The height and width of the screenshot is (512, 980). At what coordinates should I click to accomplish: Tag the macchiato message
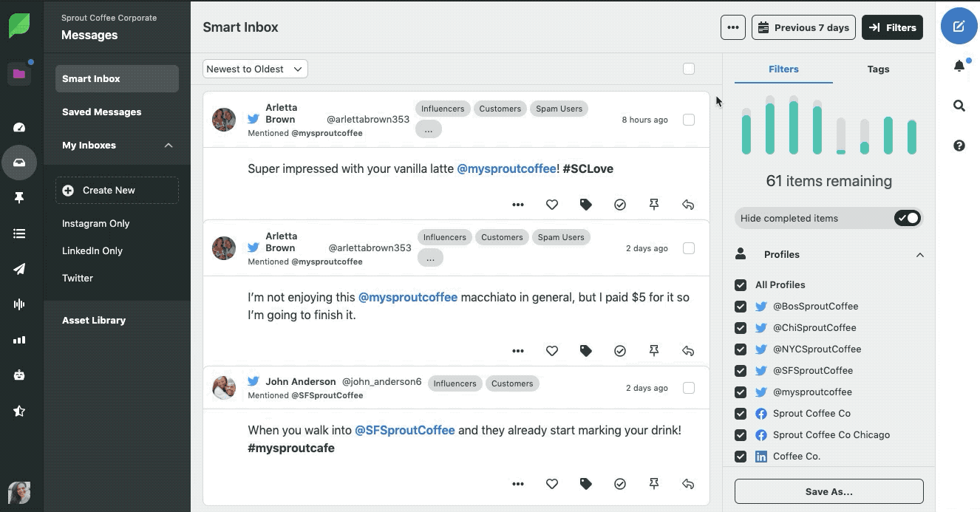click(x=585, y=351)
